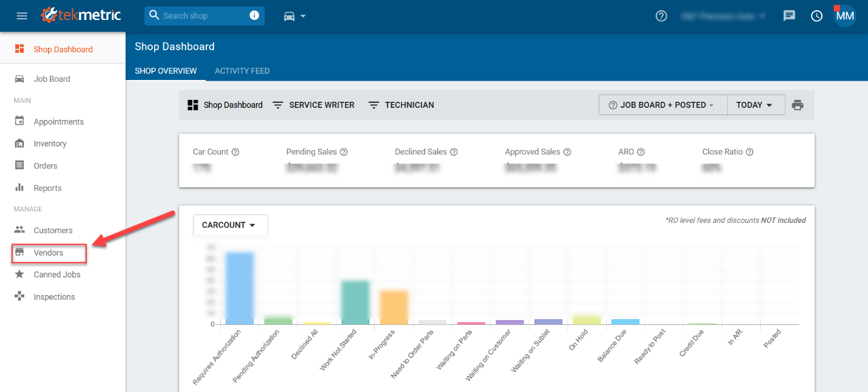Open the CARCOUNT chart dropdown
868x392 pixels.
(230, 225)
